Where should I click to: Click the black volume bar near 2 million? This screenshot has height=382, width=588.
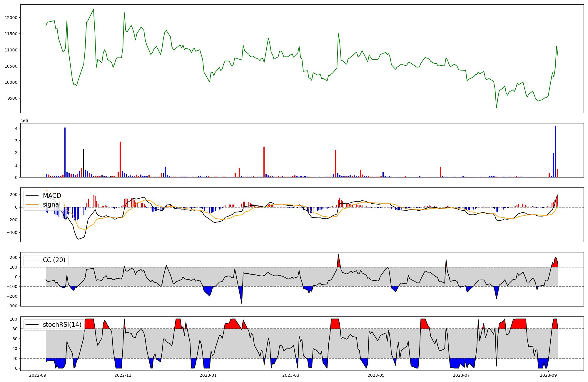tap(83, 163)
